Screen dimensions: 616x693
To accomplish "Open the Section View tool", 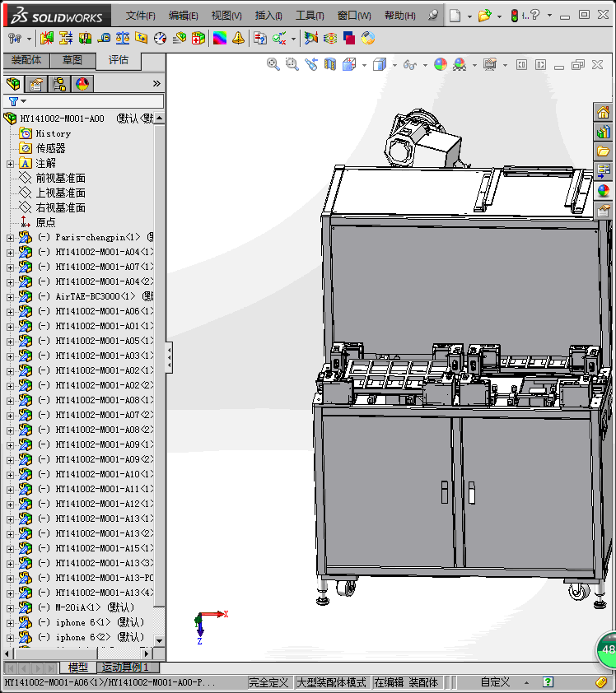I will (x=330, y=64).
